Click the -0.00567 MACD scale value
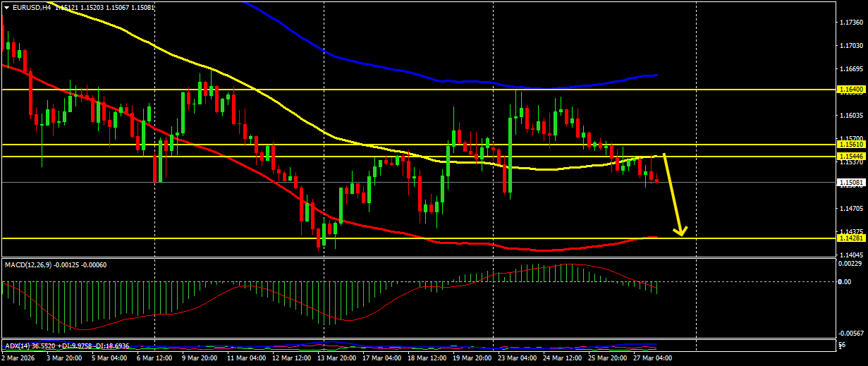Image resolution: width=868 pixels, height=366 pixels. pos(850,334)
